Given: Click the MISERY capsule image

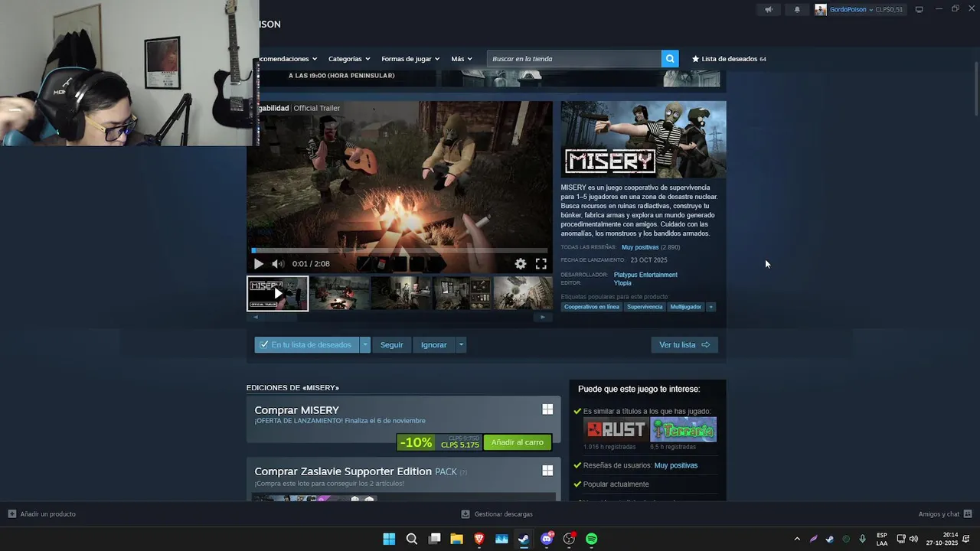Looking at the screenshot, I should click(x=643, y=139).
